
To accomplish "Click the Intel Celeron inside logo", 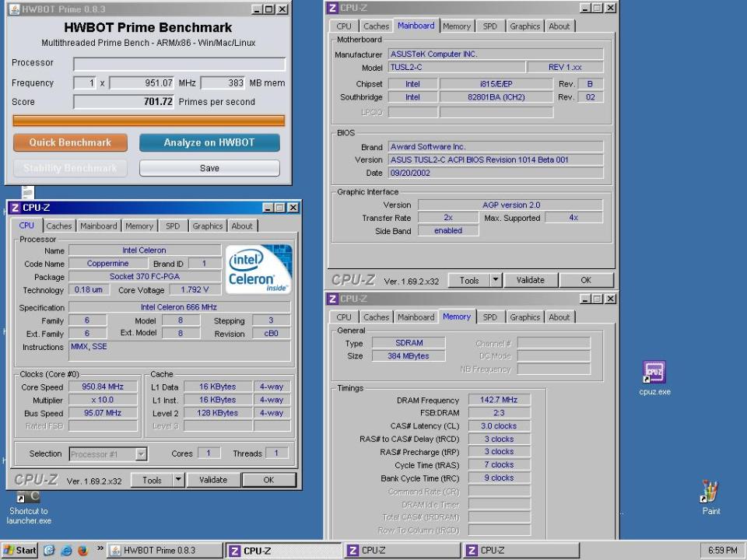I will click(x=258, y=268).
